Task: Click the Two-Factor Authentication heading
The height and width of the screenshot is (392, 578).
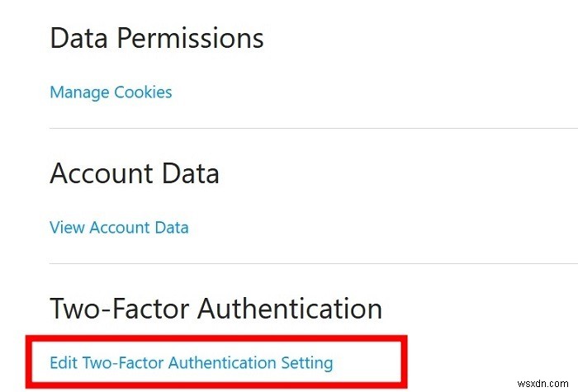Action: pyautogui.click(x=216, y=309)
